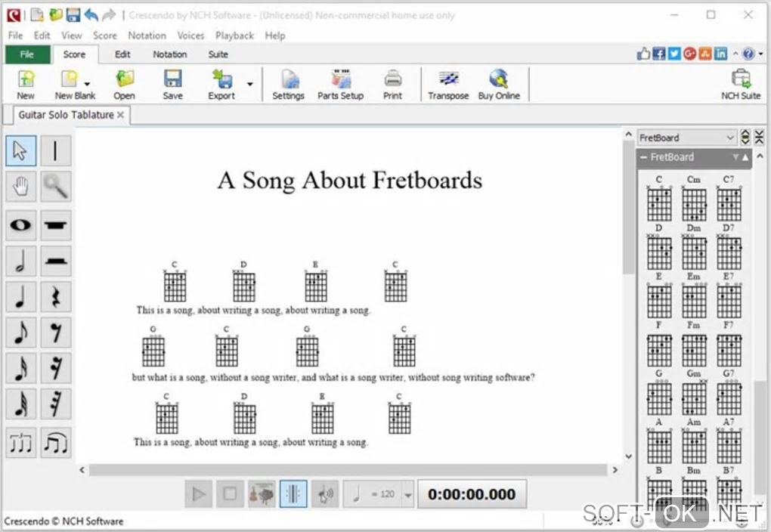
Task: Click the Facebook share icon
Action: click(659, 54)
